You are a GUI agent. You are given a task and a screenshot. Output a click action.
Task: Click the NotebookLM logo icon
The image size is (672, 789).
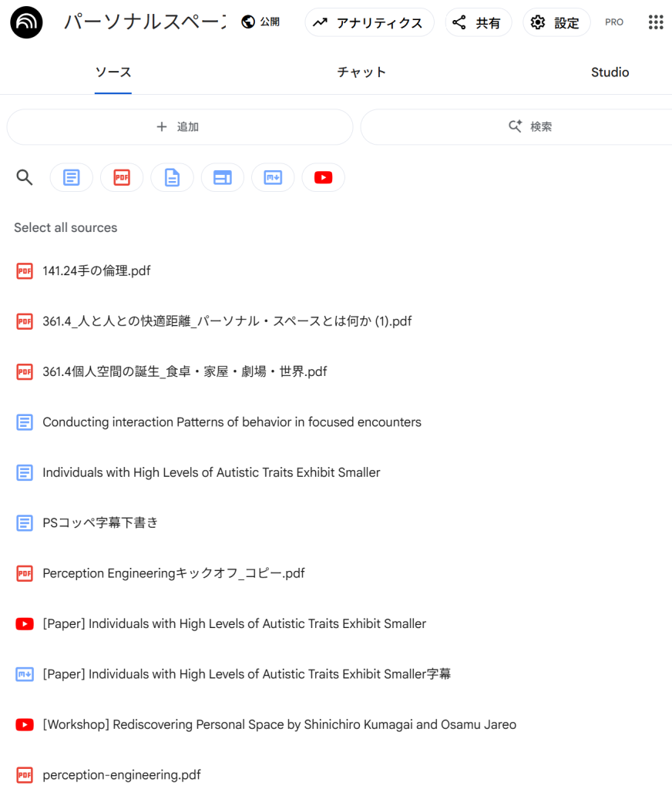tap(27, 22)
